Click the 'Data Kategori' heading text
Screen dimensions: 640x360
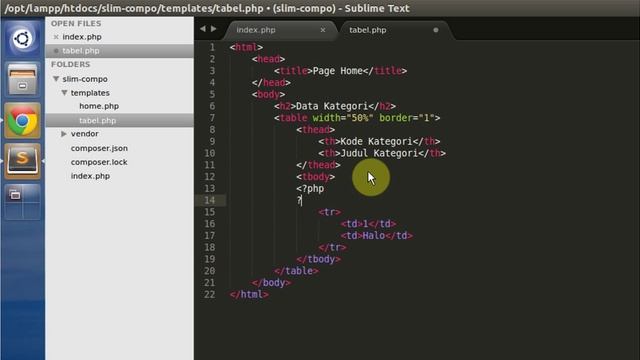tap(332, 107)
